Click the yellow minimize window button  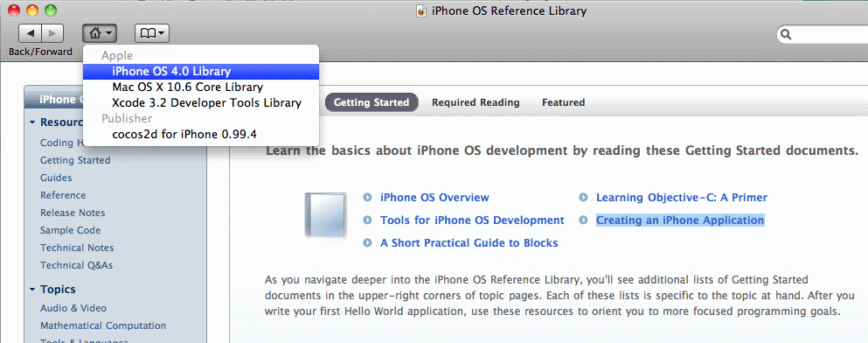[x=32, y=10]
